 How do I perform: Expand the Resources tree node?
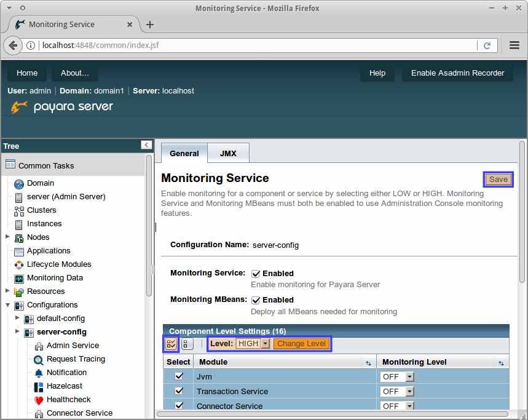click(7, 291)
